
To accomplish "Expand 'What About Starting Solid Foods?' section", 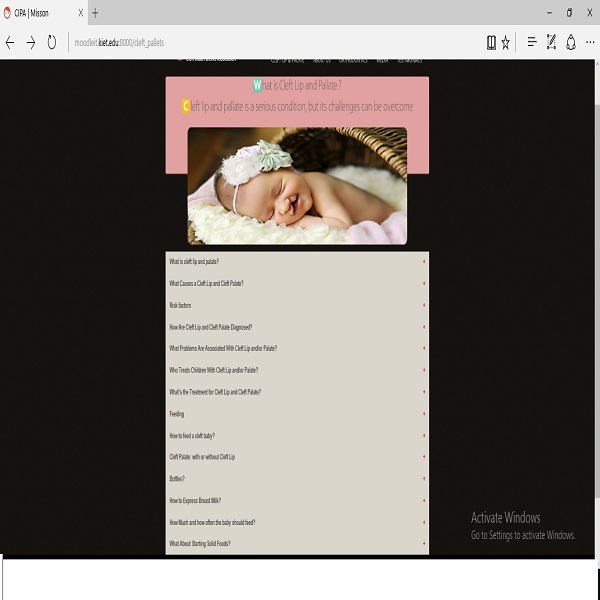I will (x=297, y=543).
